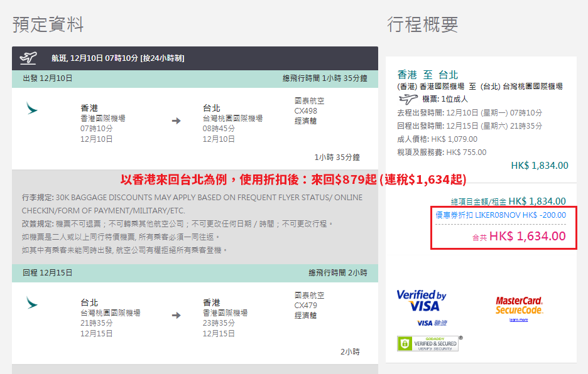Click the 23時35分 return arrival time
The image size is (588, 374).
click(219, 323)
